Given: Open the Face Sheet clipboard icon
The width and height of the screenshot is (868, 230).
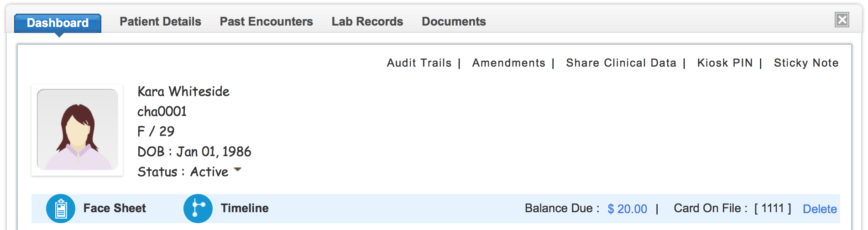Looking at the screenshot, I should click(61, 209).
